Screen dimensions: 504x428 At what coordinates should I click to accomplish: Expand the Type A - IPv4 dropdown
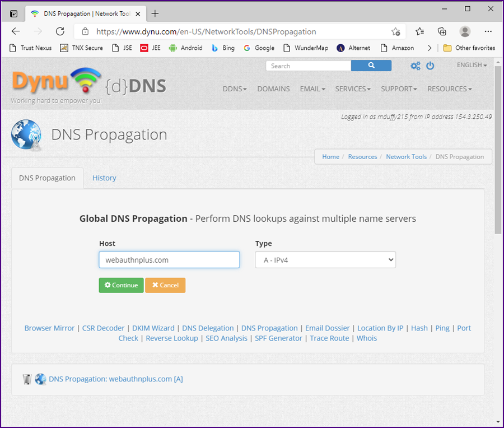325,260
